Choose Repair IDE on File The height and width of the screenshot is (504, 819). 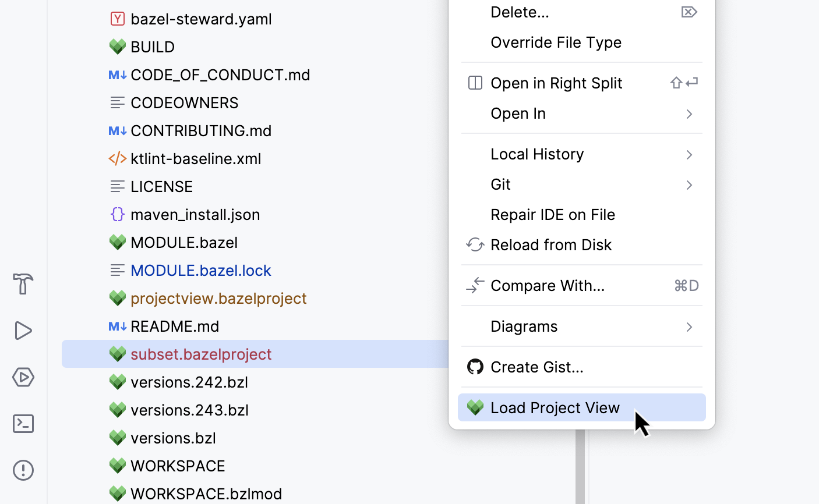[x=553, y=214]
